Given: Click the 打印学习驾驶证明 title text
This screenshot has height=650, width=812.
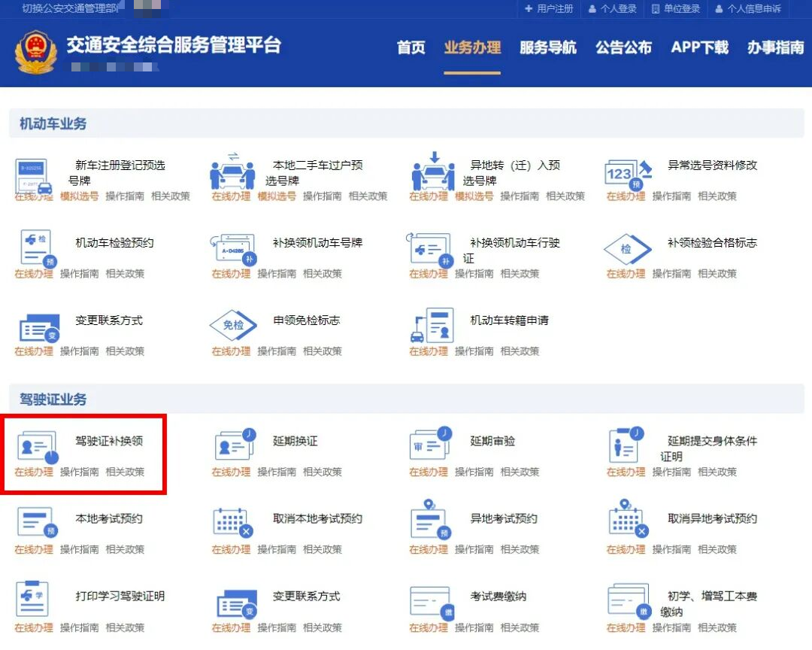Looking at the screenshot, I should pos(120,596).
